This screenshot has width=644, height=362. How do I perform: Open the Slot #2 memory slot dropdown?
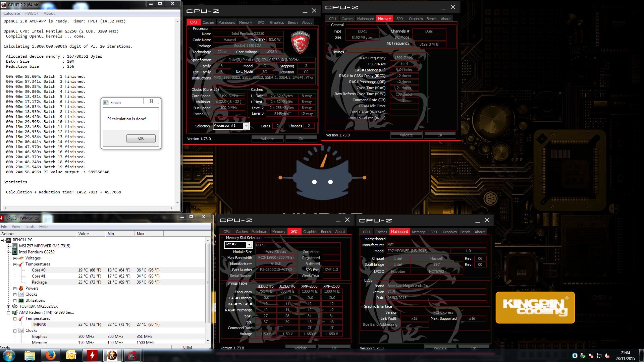[249, 245]
